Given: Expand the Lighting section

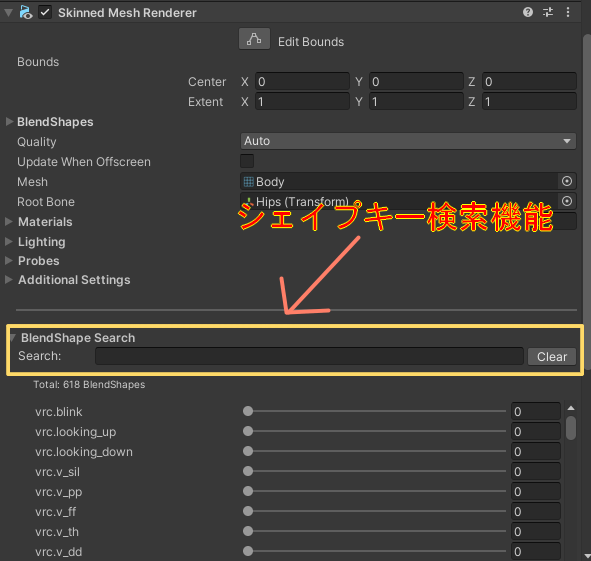Looking at the screenshot, I should coord(9,242).
